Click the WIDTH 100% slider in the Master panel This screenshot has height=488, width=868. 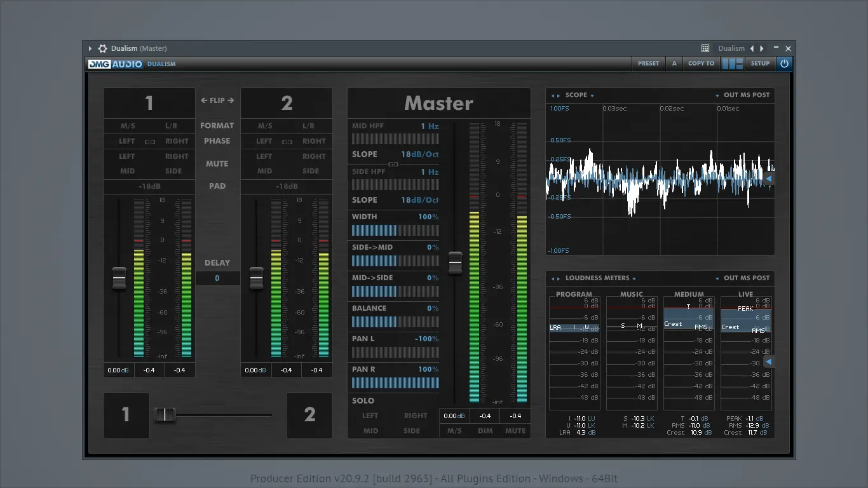click(x=394, y=230)
